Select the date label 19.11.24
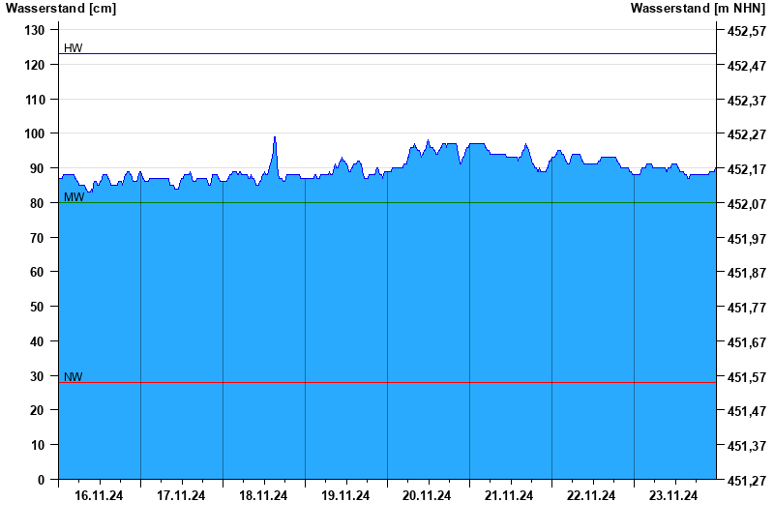 pyautogui.click(x=345, y=495)
